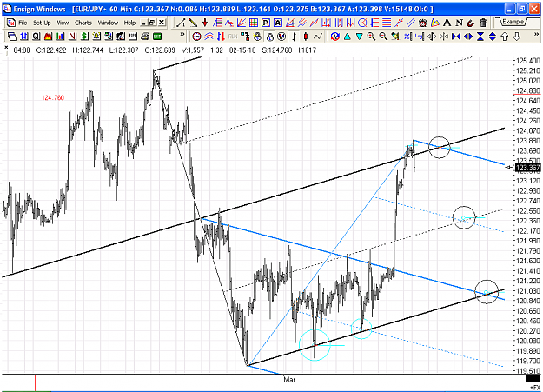Click the +FX label at bottom right
Screen dimensions: 543x392
point(535,388)
